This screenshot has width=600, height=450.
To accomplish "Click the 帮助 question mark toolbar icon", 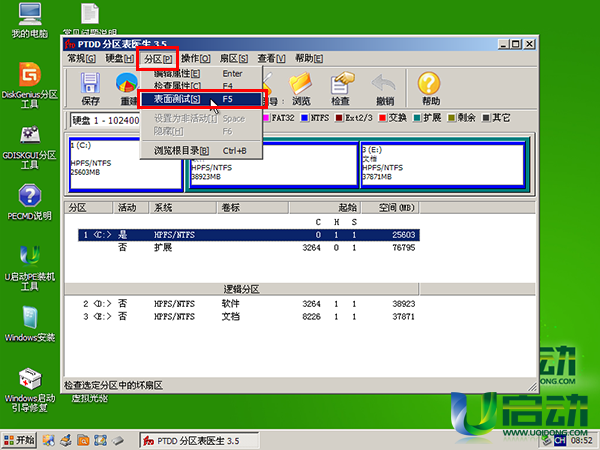I will [x=429, y=83].
